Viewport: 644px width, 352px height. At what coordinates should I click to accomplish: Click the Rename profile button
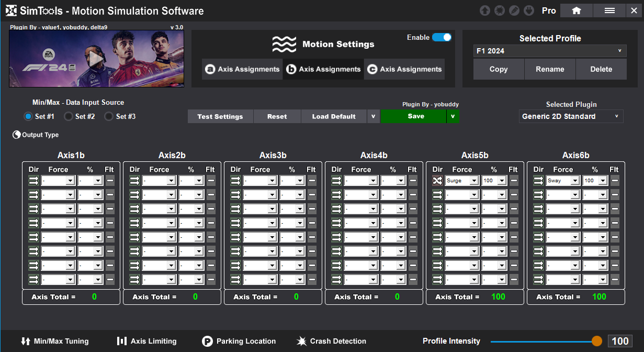click(550, 69)
